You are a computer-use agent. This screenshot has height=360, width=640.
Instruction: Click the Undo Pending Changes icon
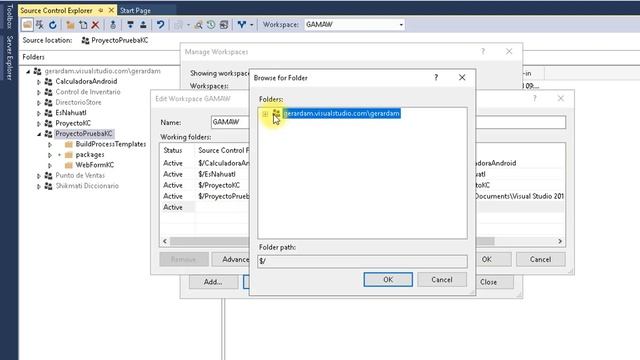click(x=160, y=25)
